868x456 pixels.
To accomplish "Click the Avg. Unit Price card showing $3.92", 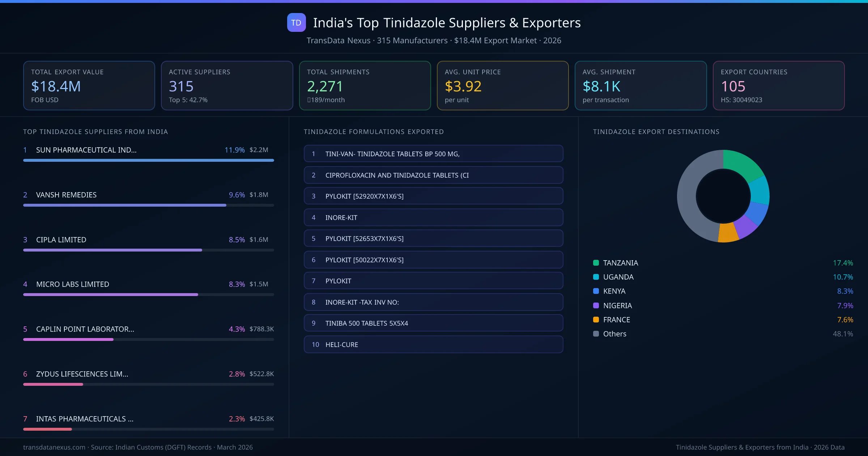I will point(503,85).
